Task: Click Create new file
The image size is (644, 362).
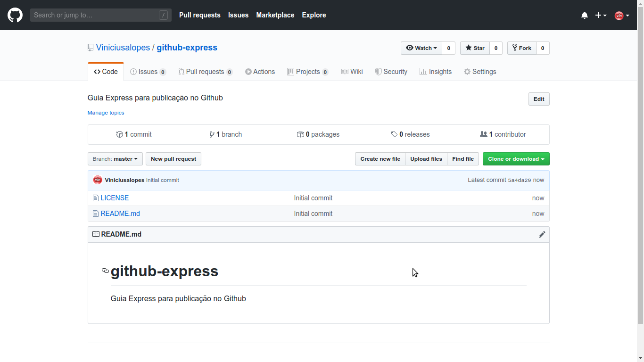Action: coord(380,159)
